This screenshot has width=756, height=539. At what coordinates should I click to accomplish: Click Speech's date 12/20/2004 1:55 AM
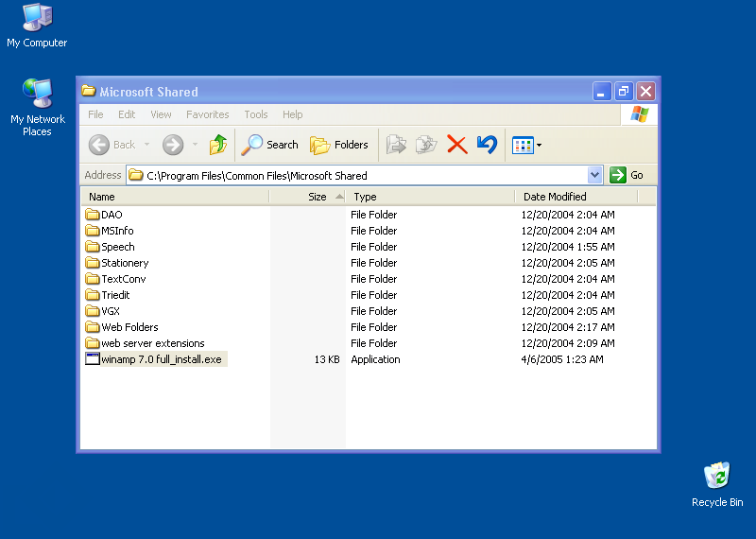(568, 247)
